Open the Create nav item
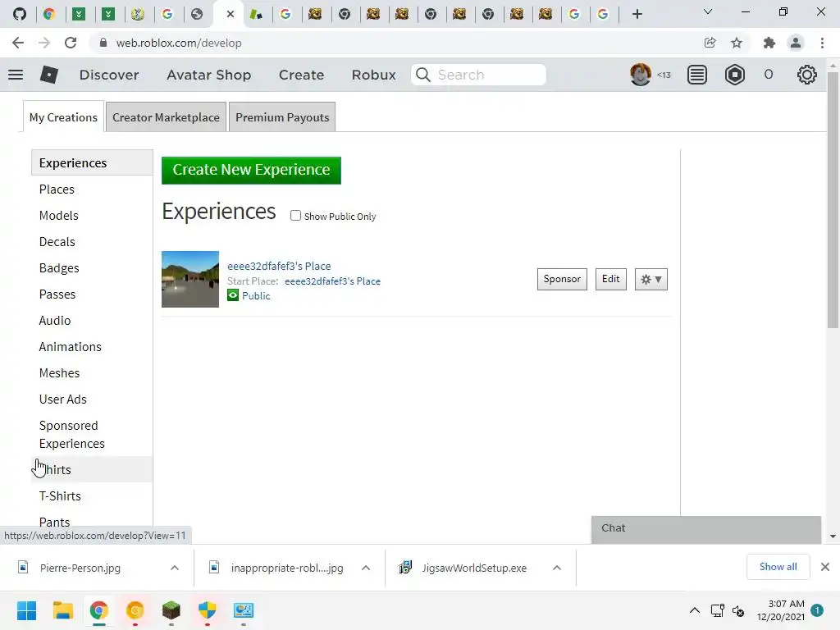 pyautogui.click(x=302, y=75)
